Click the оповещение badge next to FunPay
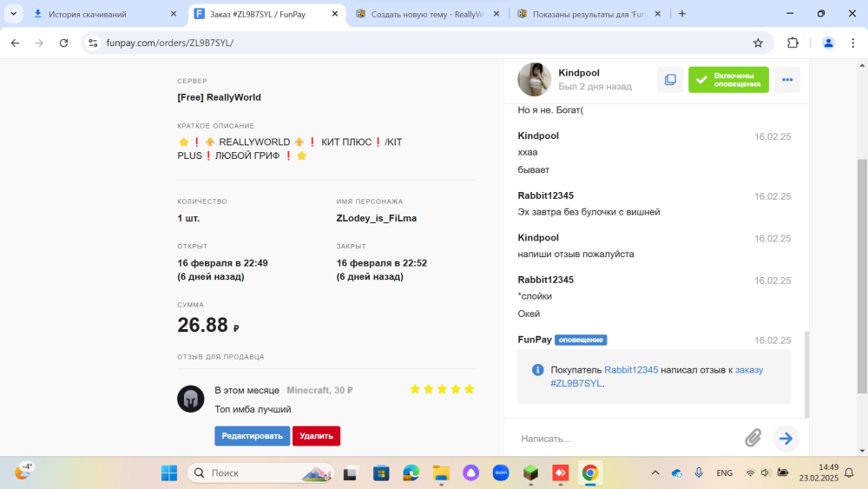 click(581, 340)
